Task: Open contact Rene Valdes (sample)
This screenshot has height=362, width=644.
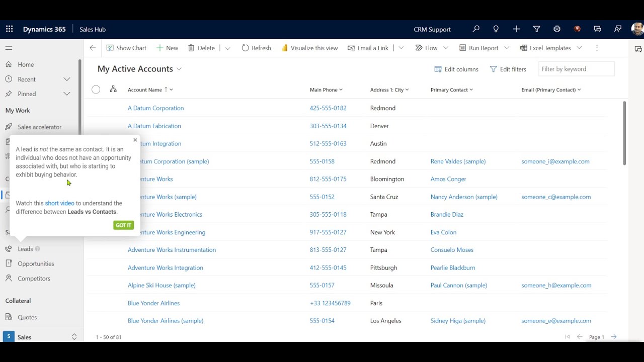Action: coord(458,161)
